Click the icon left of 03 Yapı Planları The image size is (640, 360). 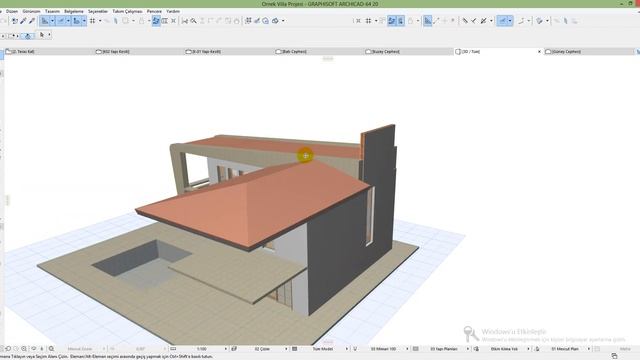coord(416,349)
